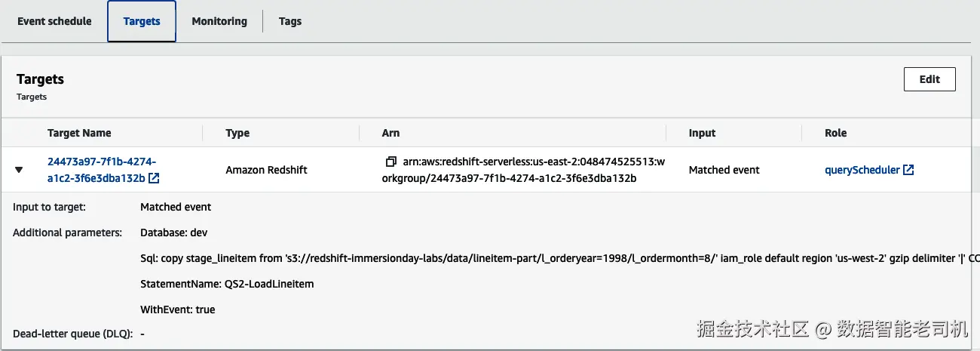This screenshot has height=351, width=980.
Task: Select the Targets tab
Action: (142, 21)
